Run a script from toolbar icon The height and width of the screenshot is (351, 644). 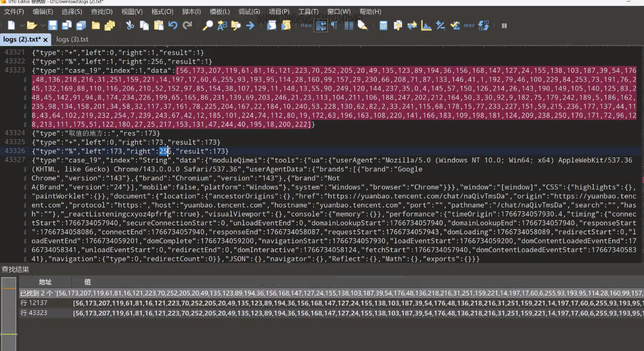click(x=271, y=25)
